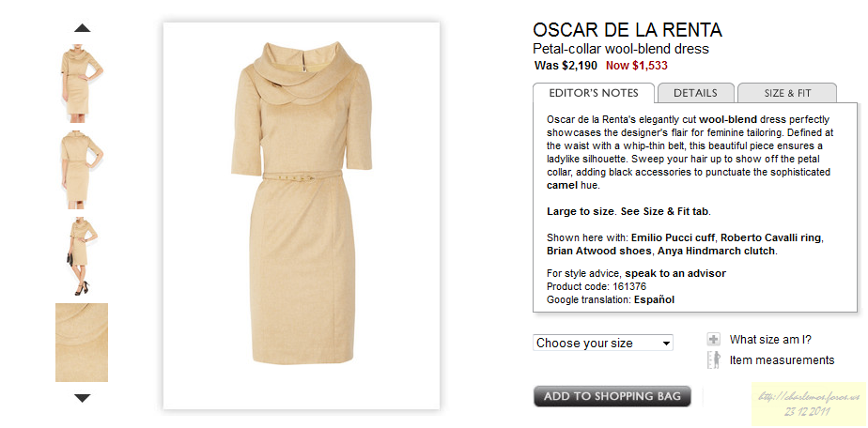Image resolution: width=868 pixels, height=428 pixels.
Task: Click the Add to Shopping Bag button
Action: coord(612,396)
